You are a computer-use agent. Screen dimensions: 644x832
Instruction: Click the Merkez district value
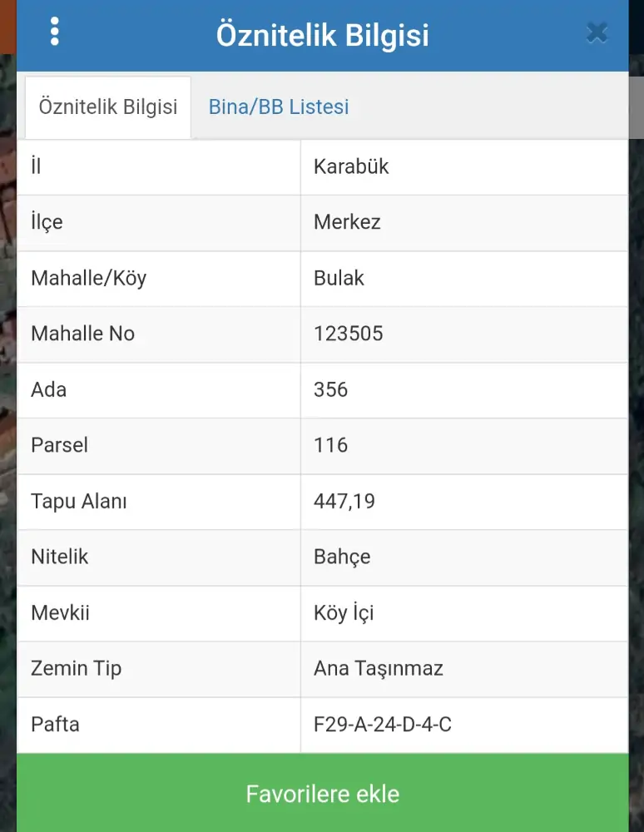347,222
